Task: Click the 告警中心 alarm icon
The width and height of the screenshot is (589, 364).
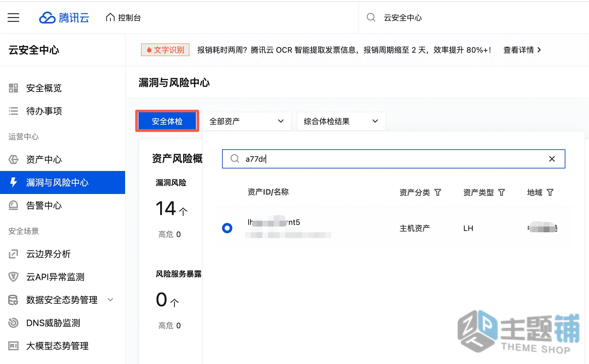Action: pyautogui.click(x=13, y=205)
